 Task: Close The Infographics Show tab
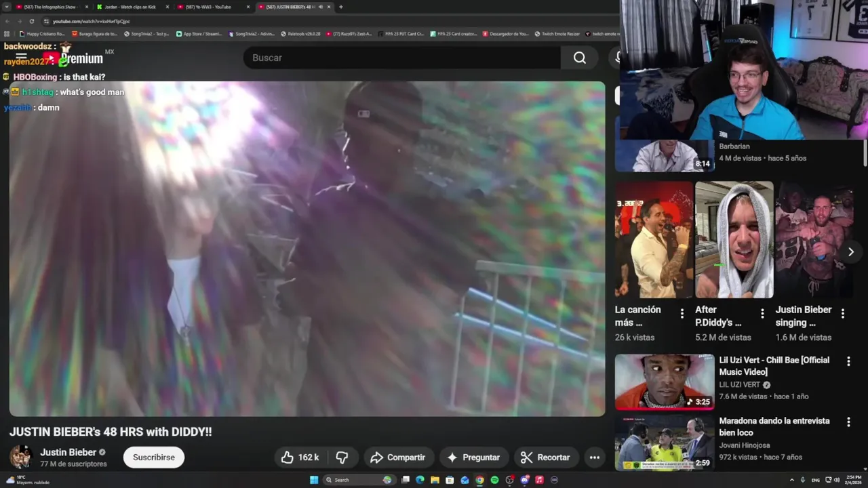click(87, 7)
